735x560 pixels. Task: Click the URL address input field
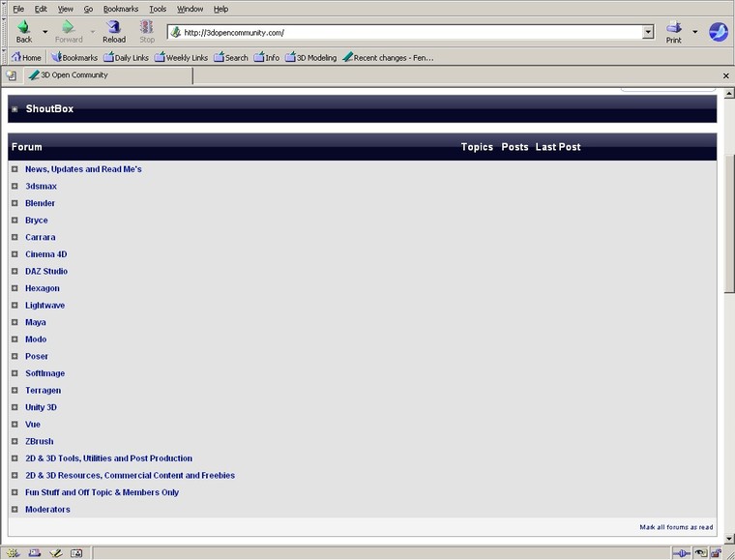coord(413,32)
